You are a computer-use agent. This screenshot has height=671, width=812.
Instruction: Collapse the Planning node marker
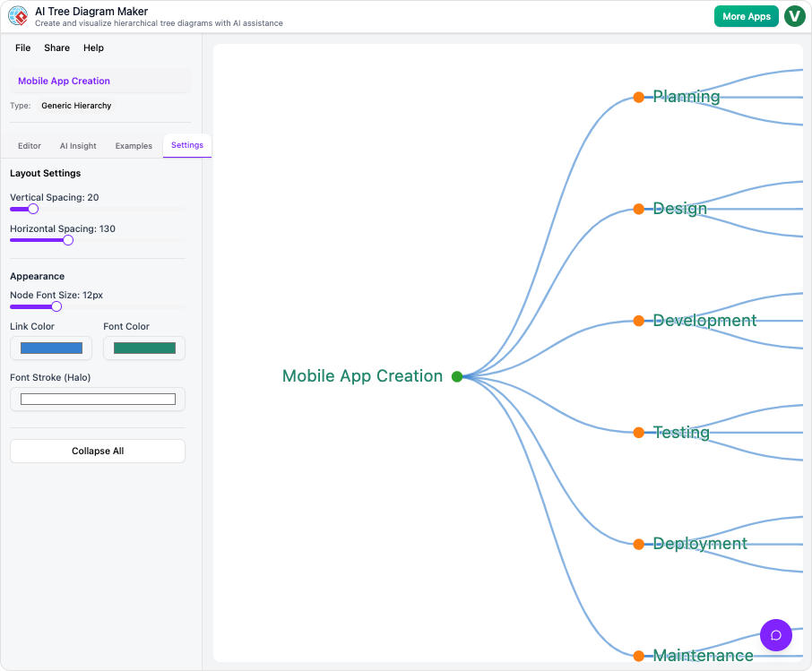(639, 96)
